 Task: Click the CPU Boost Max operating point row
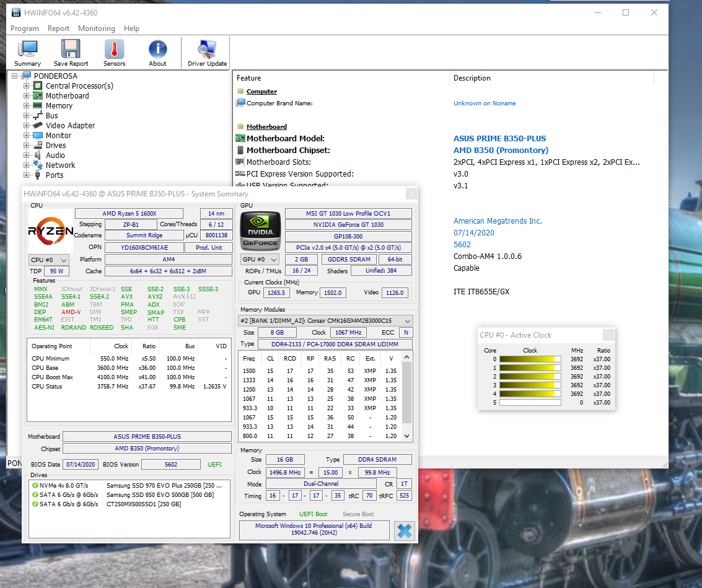point(129,377)
